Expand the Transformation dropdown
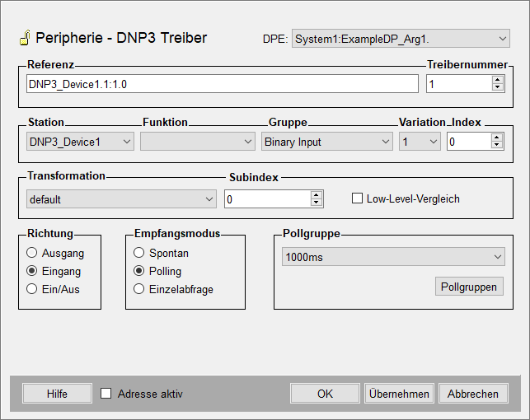 pos(120,199)
